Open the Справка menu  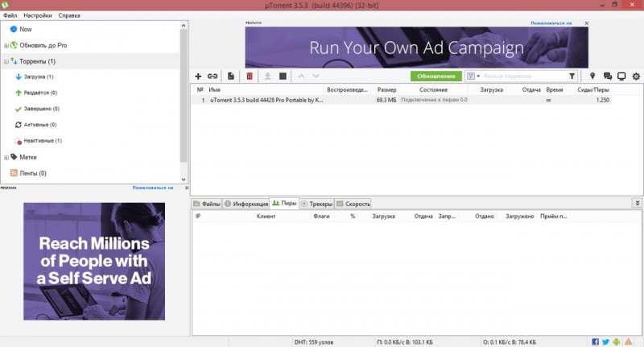69,15
